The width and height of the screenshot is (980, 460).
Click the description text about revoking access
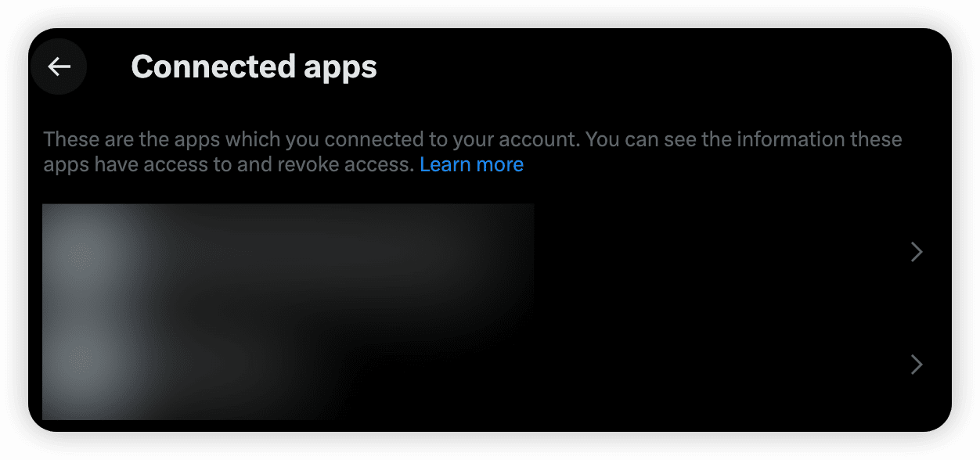473,152
